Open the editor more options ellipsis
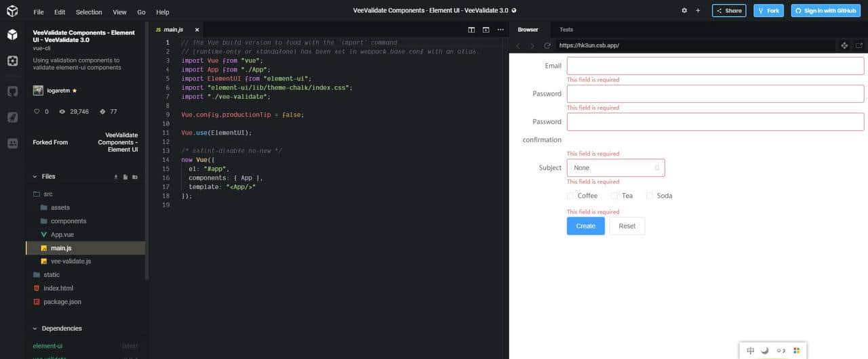868x359 pixels. pyautogui.click(x=500, y=30)
